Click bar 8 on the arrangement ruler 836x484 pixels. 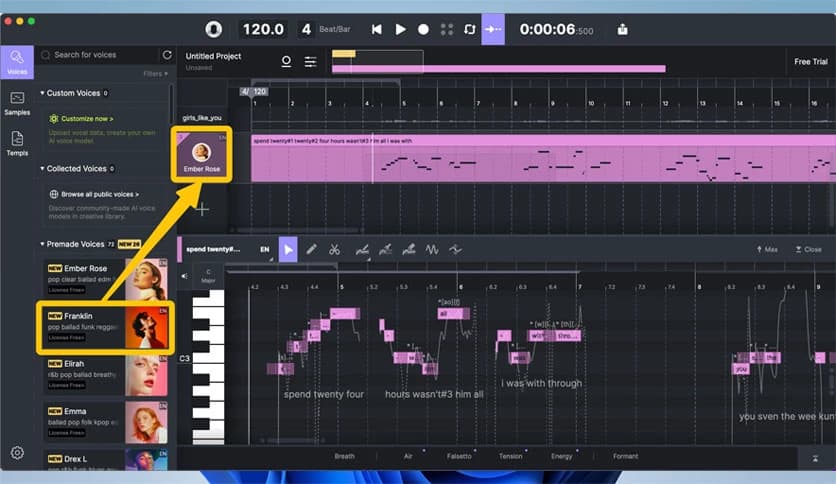516,103
